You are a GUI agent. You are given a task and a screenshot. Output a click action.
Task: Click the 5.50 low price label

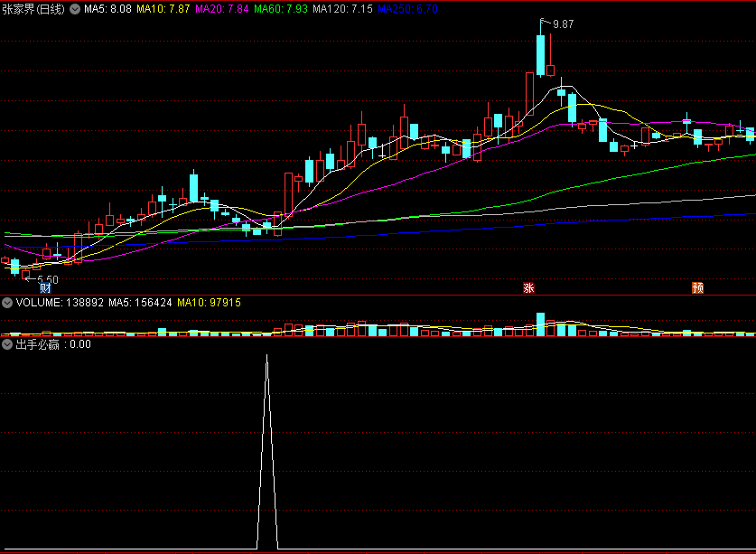tap(48, 279)
